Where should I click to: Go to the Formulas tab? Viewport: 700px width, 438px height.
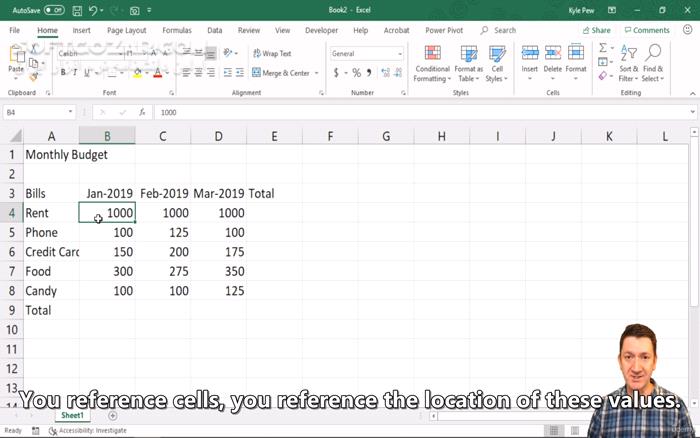pyautogui.click(x=177, y=30)
